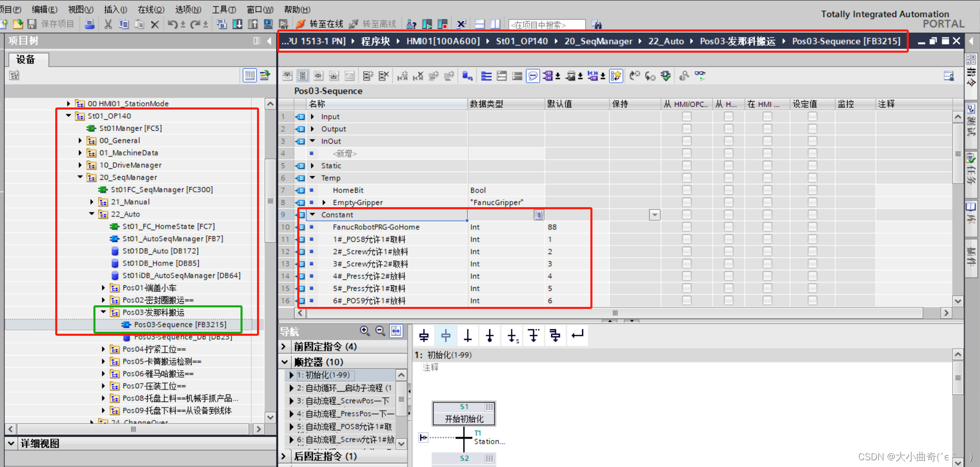Click the 保存项目 save project button

51,24
